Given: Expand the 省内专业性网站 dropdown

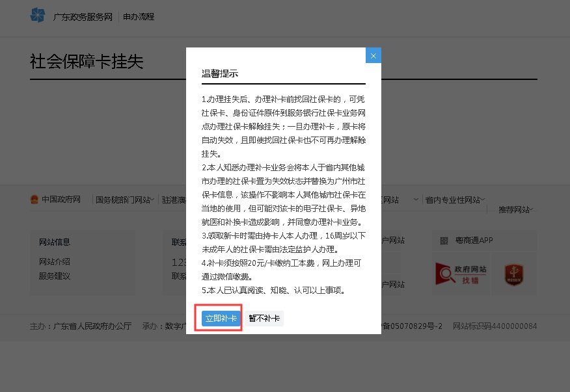Looking at the screenshot, I should click(455, 200).
